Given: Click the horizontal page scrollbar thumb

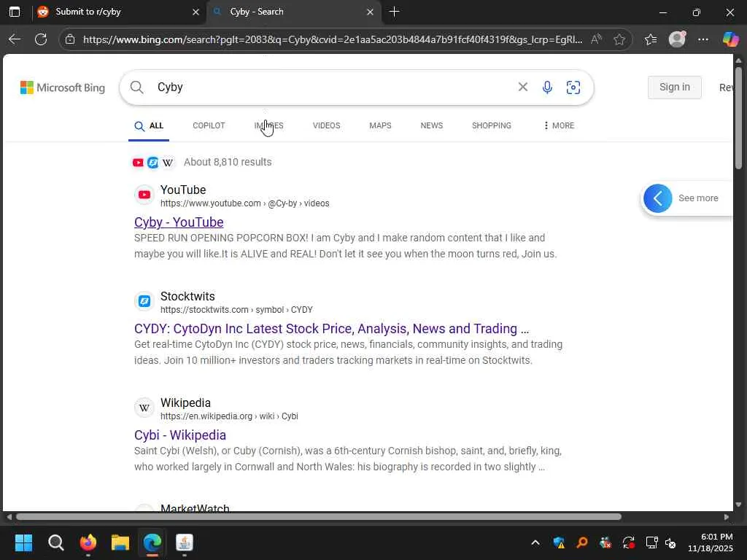Looking at the screenshot, I should 318,517.
